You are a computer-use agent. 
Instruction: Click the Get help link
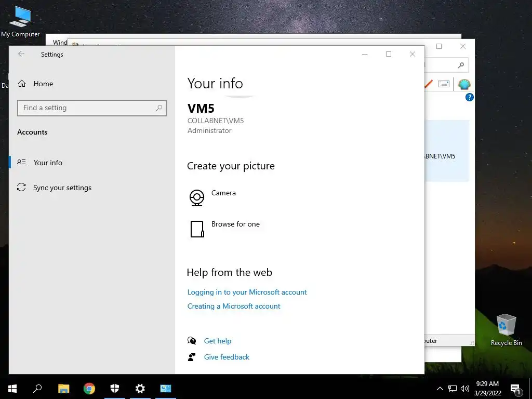pos(218,341)
